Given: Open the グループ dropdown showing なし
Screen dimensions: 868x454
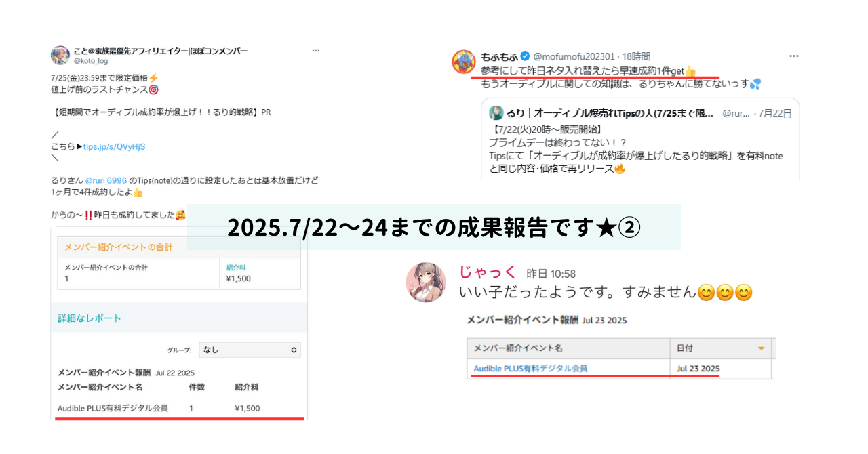Looking at the screenshot, I should [x=250, y=350].
